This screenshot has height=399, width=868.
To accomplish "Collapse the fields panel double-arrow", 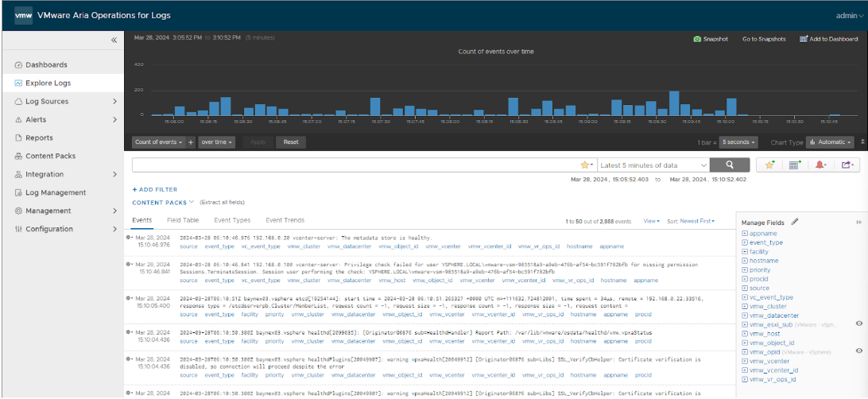I will (x=859, y=222).
